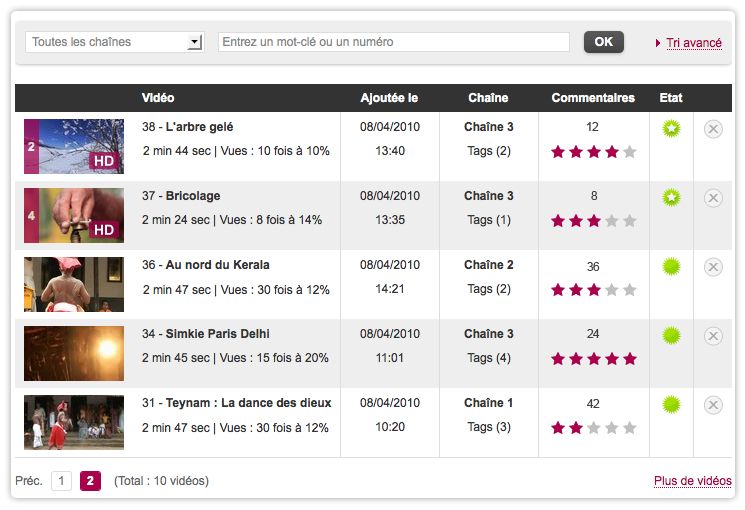Remove Simkie Paris Delhi with X icon
Viewport: 745px width, 510px height.
713,336
